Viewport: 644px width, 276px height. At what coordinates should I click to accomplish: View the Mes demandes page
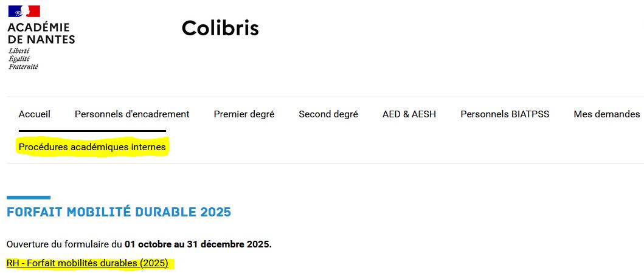606,114
